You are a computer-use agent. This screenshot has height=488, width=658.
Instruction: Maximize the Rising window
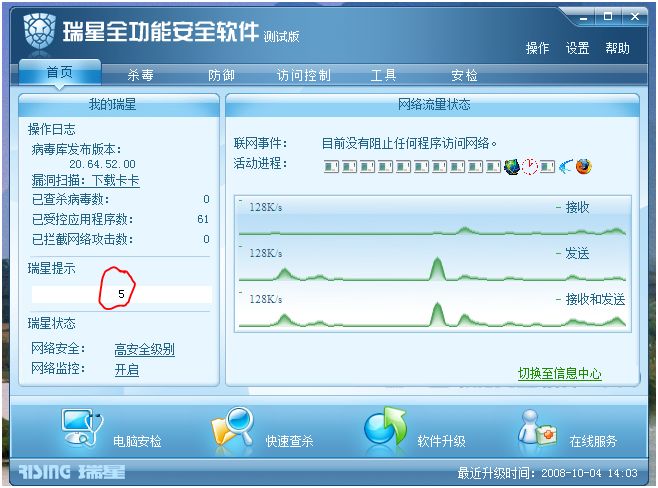tap(608, 17)
